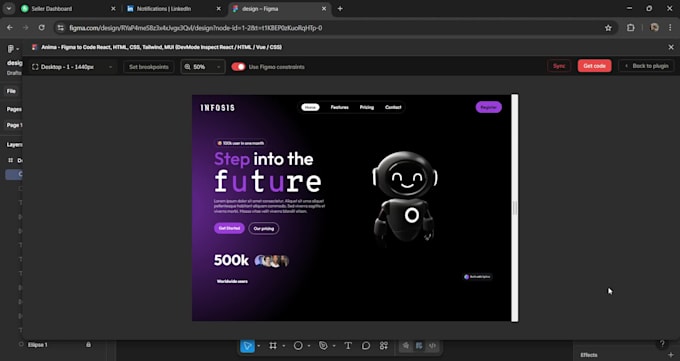Select Page 1 in pages list
The image size is (680, 361).
pos(14,125)
